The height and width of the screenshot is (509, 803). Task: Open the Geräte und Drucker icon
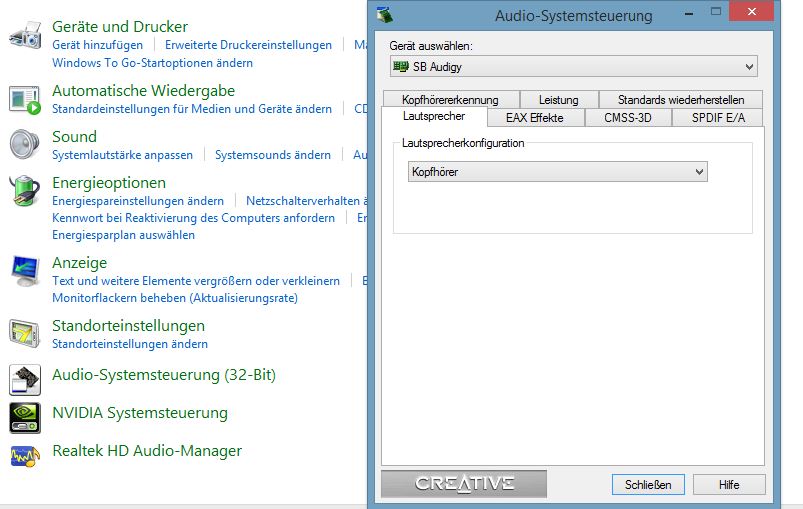click(x=25, y=35)
